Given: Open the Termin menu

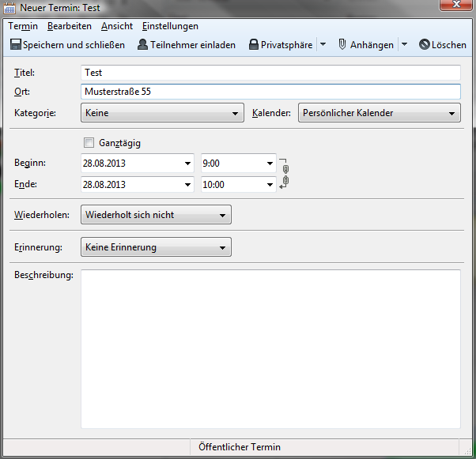Looking at the screenshot, I should click(x=23, y=26).
